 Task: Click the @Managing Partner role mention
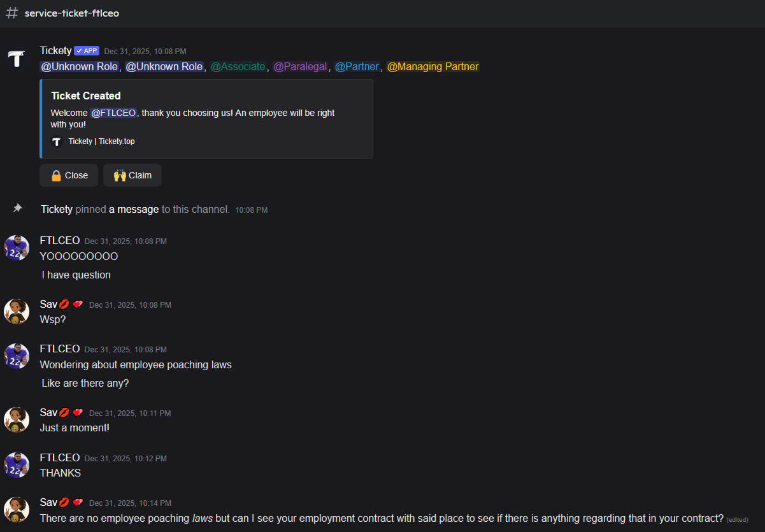(x=433, y=67)
